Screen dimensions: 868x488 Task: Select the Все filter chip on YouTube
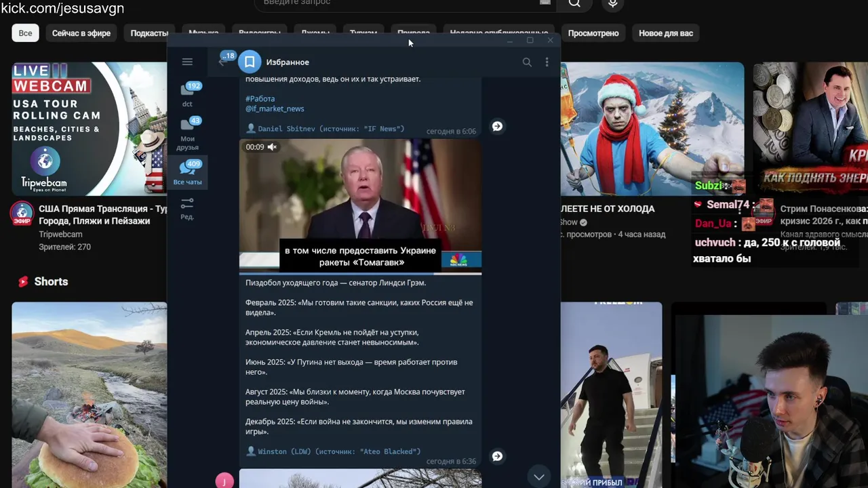tap(25, 33)
